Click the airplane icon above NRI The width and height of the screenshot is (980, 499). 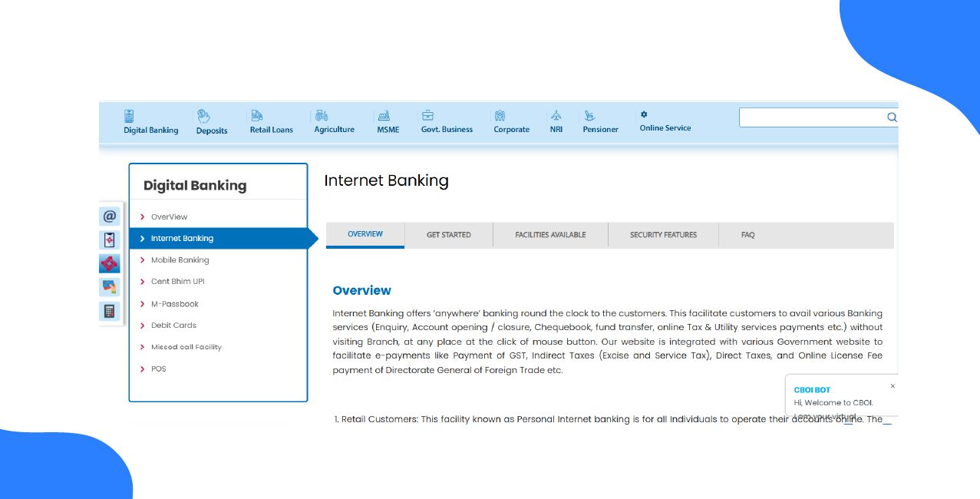pos(556,116)
